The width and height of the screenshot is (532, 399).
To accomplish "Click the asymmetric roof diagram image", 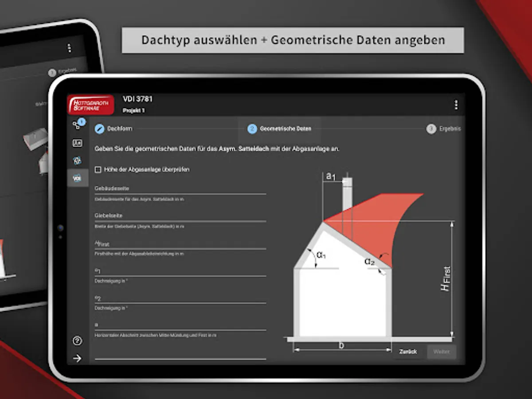I will (369, 262).
